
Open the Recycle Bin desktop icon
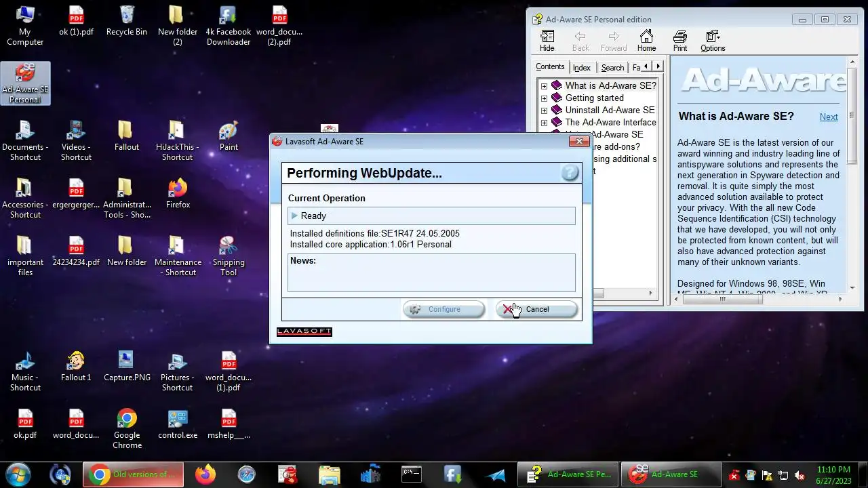pyautogui.click(x=127, y=22)
